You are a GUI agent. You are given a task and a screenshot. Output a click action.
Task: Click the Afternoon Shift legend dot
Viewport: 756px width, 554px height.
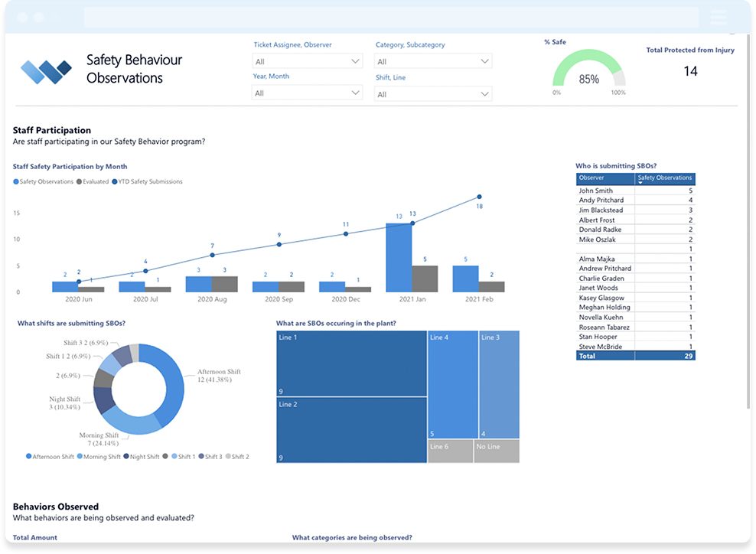(x=29, y=456)
